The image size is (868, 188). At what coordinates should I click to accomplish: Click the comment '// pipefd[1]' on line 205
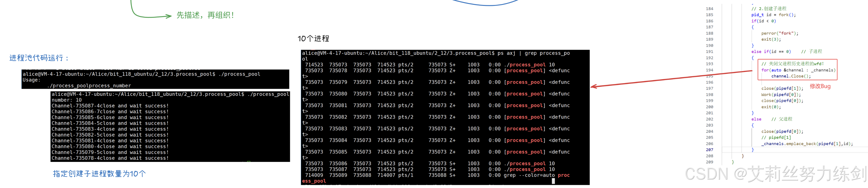(x=776, y=138)
